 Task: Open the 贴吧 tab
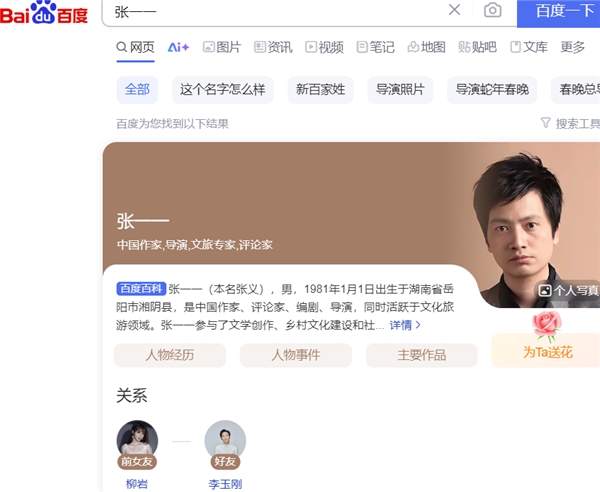click(478, 47)
